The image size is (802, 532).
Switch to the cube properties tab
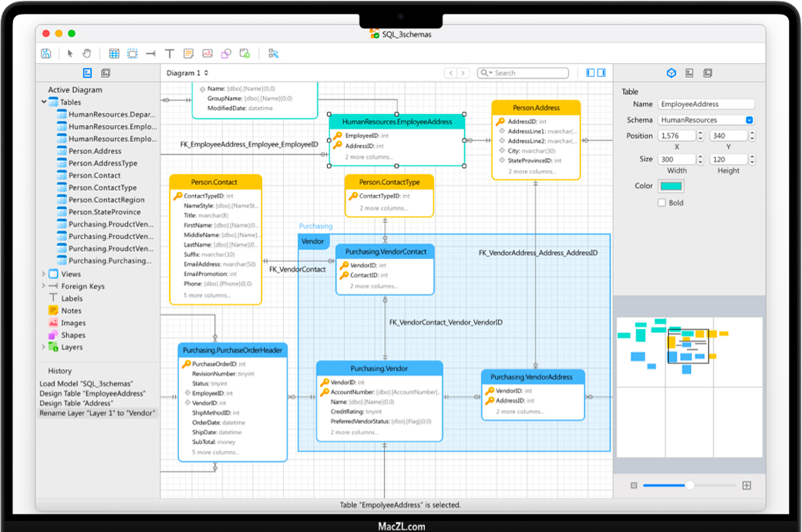coord(671,73)
